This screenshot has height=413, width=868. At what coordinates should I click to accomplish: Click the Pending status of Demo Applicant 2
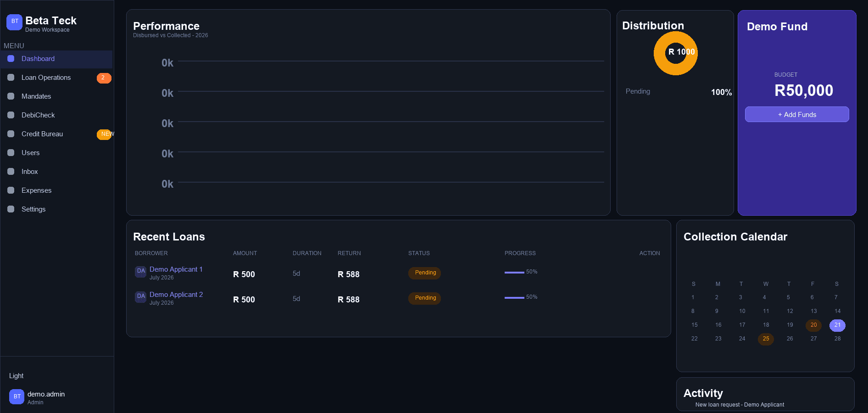(425, 298)
